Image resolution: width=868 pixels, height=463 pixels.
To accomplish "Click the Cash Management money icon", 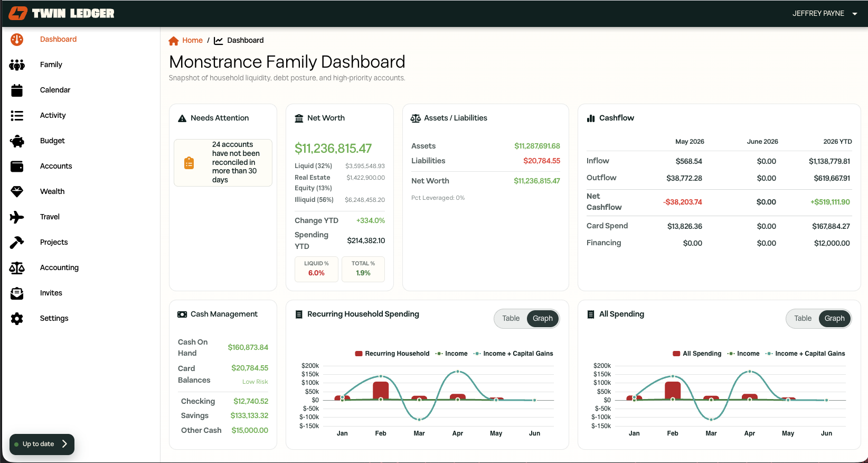I will pyautogui.click(x=182, y=314).
